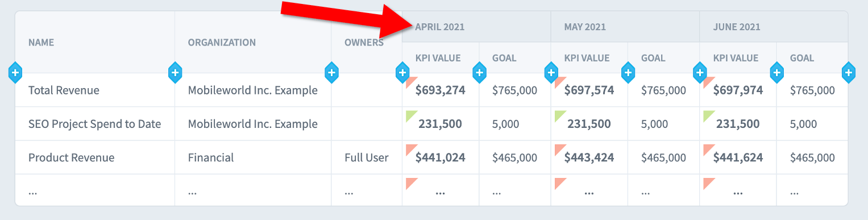Click the plus icon at table's right edge
The image size is (868, 220).
pos(848,72)
